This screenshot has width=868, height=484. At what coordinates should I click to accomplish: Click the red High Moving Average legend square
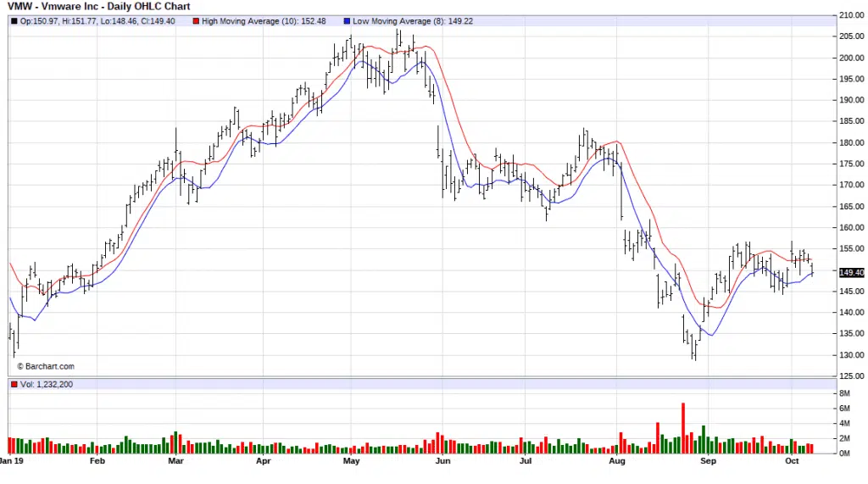(197, 20)
